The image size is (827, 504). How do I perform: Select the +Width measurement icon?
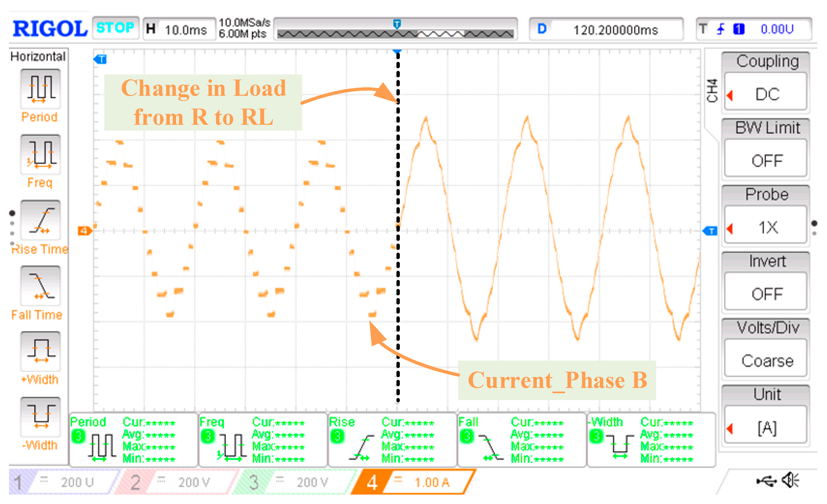click(x=41, y=352)
